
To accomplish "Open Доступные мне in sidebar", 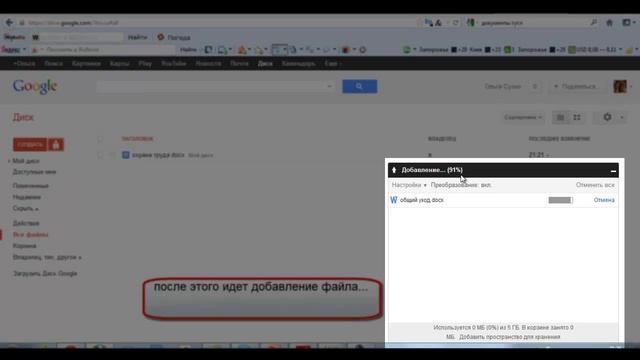I will (34, 172).
